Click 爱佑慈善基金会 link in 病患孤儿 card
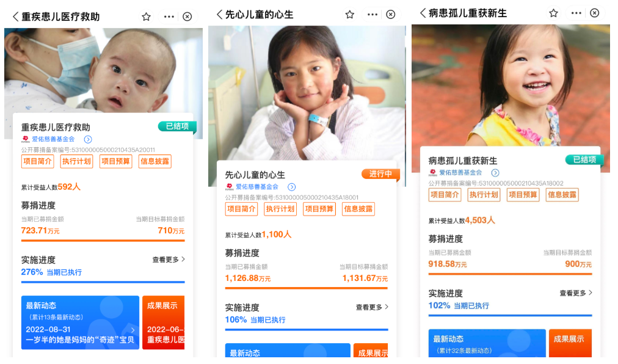The image size is (618, 364). click(x=460, y=173)
